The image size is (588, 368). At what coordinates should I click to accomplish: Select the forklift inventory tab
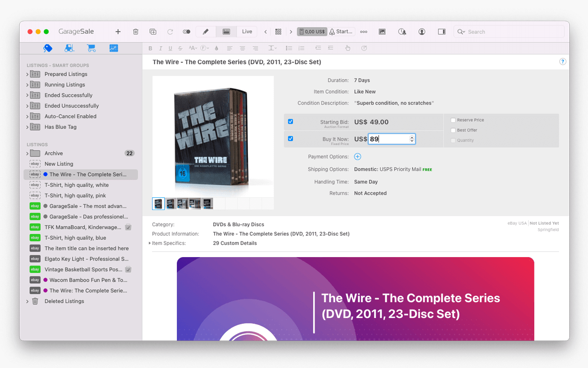[69, 48]
